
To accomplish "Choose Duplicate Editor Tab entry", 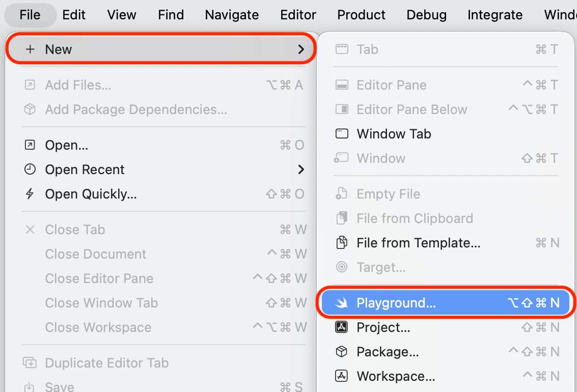I will point(163,363).
